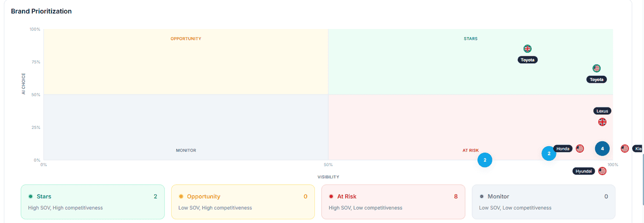Click the green dot on Stars card
This screenshot has height=223, width=644.
click(31, 196)
